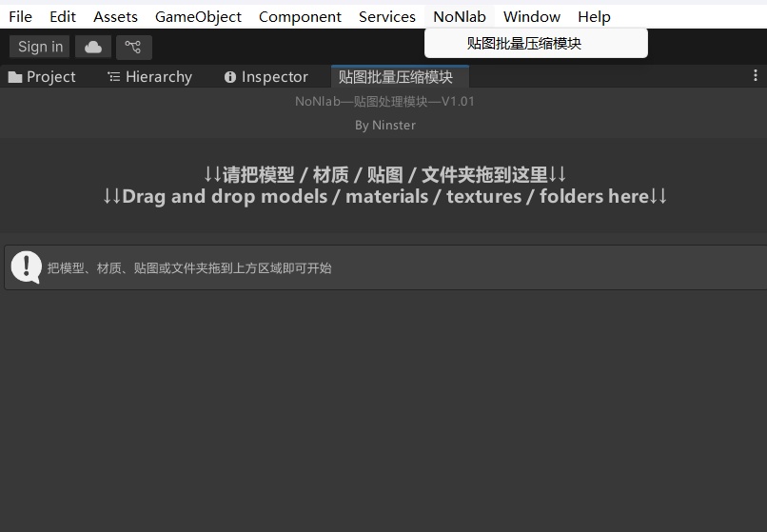Open the version control branch icon
The width and height of the screenshot is (767, 532).
coord(133,47)
